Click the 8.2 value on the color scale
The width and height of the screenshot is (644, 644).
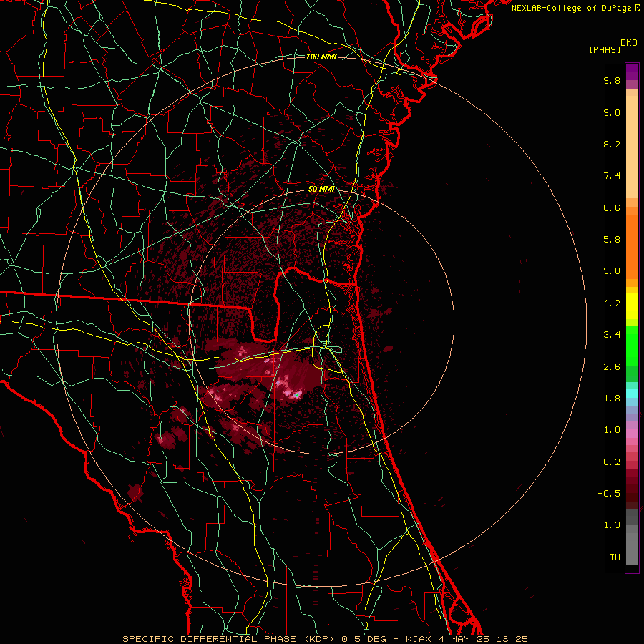612,144
